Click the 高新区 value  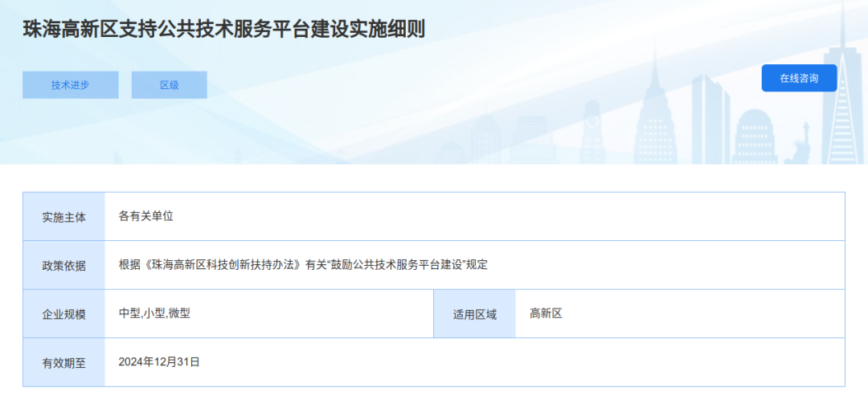[x=546, y=314]
